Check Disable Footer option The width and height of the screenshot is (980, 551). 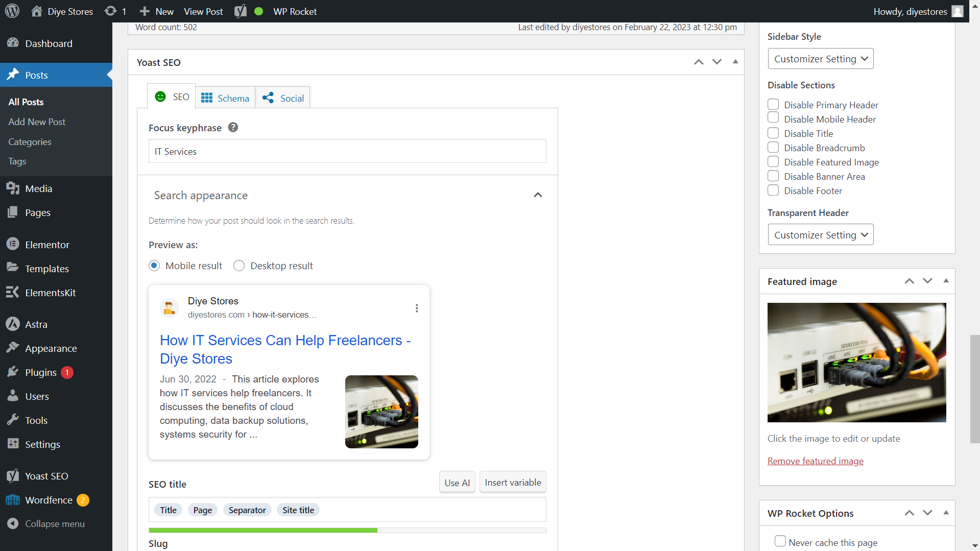click(773, 190)
